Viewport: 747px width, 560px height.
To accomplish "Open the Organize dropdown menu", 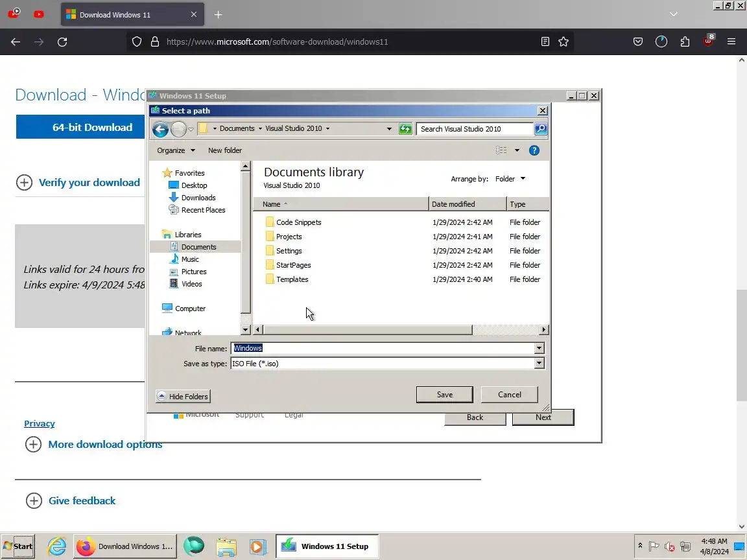I will (176, 150).
